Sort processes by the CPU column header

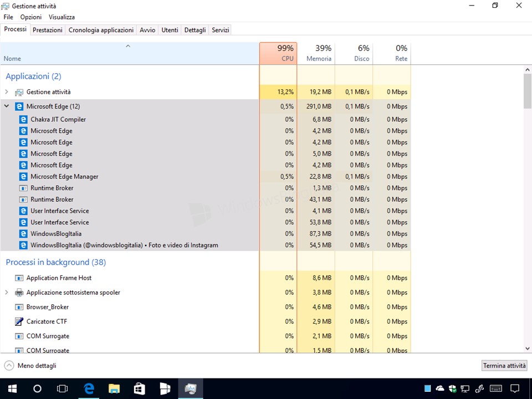point(278,54)
